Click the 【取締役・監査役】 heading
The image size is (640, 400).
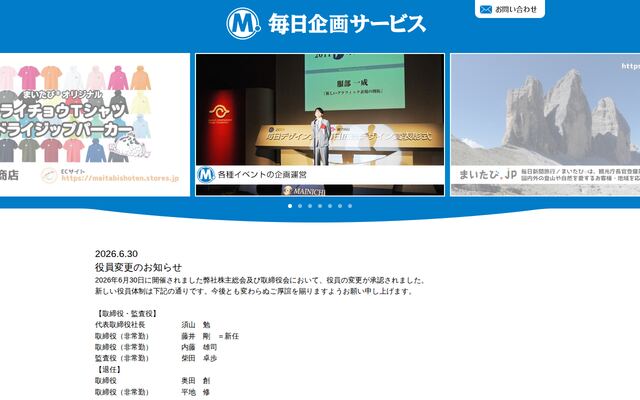[x=127, y=313]
